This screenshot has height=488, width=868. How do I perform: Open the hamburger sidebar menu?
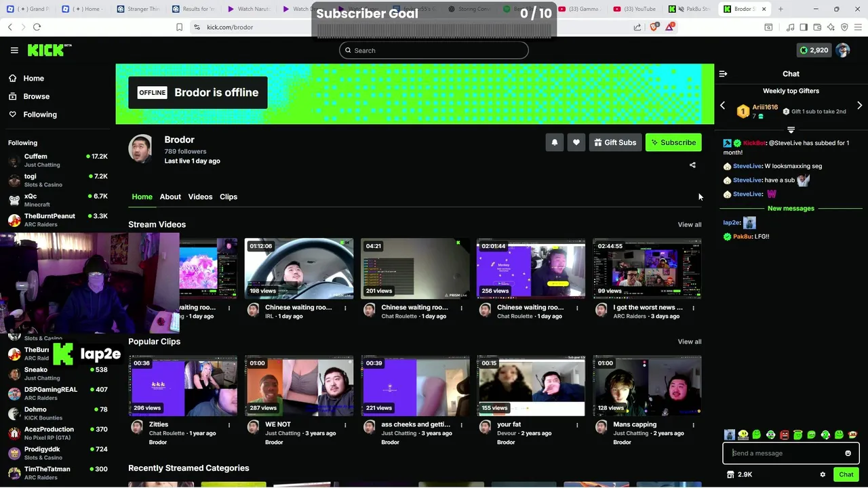point(14,50)
